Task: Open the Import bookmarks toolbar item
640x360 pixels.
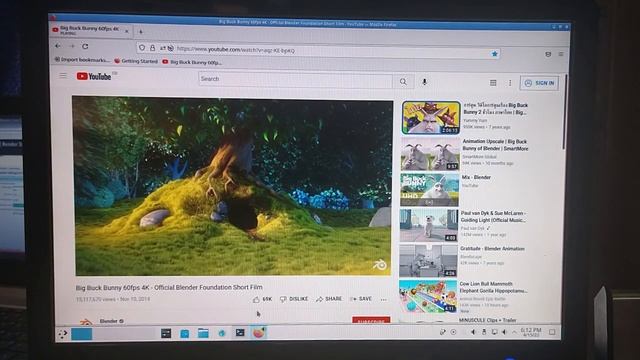Action: (x=82, y=60)
